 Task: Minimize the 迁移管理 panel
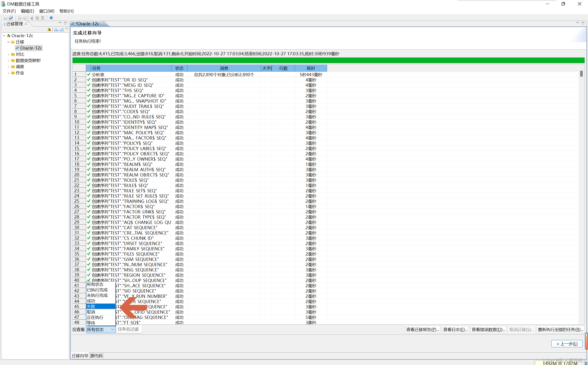click(x=60, y=23)
